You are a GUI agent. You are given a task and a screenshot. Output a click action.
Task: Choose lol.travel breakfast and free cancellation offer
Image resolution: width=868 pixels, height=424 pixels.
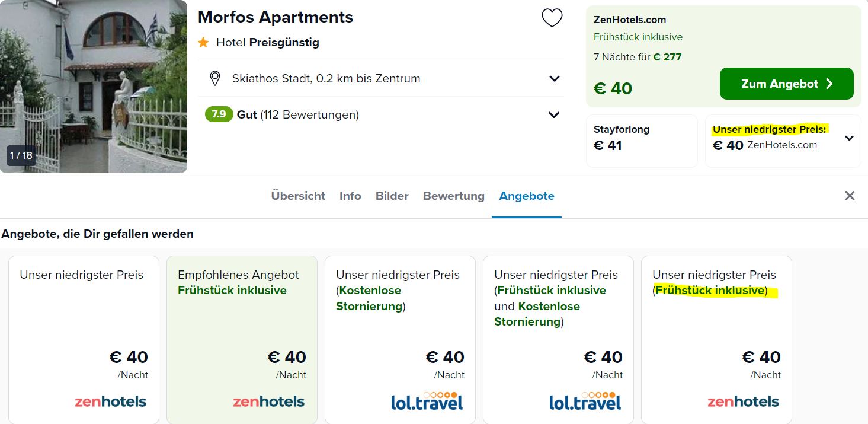[x=558, y=340]
